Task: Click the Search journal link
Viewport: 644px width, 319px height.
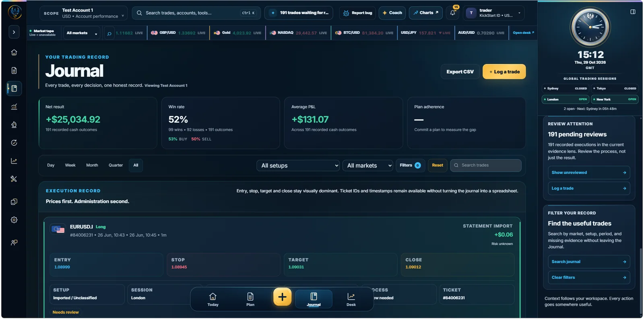Action: [x=589, y=262]
